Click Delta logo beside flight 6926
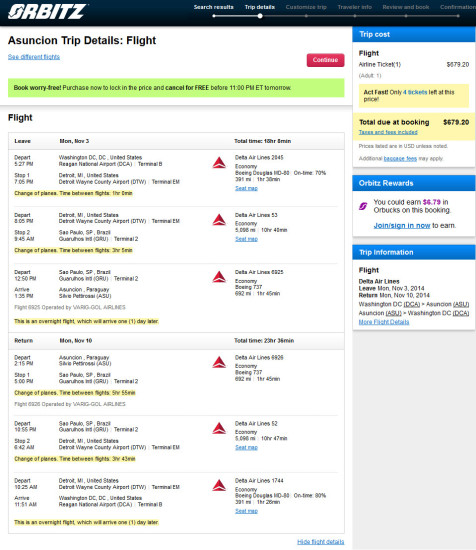The height and width of the screenshot is (550, 476). (x=219, y=362)
